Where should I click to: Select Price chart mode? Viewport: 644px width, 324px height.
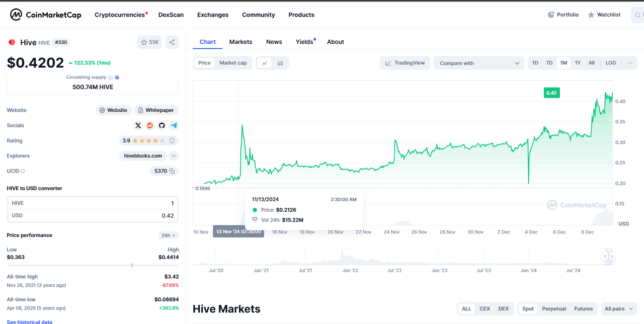click(204, 63)
